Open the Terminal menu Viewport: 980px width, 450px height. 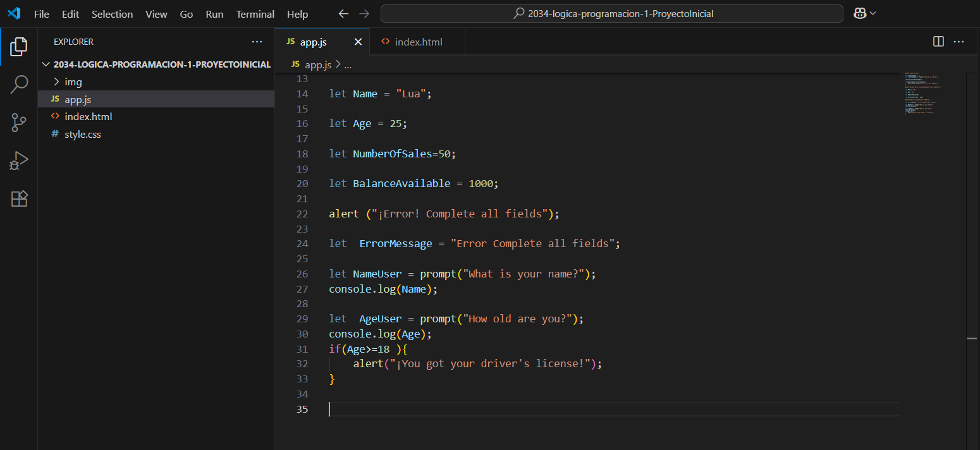click(x=255, y=14)
